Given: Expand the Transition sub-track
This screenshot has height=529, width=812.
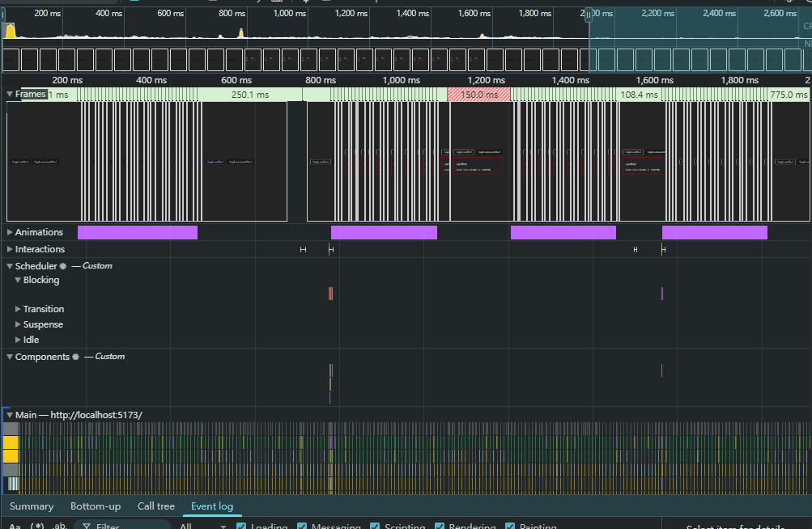Looking at the screenshot, I should click(x=18, y=309).
